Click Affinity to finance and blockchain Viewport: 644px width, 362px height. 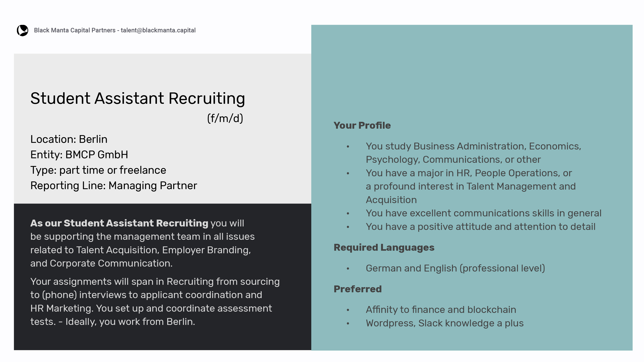click(441, 310)
